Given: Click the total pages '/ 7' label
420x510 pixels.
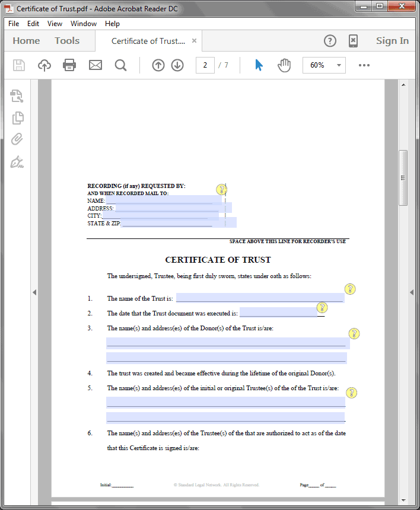Looking at the screenshot, I should 223,65.
